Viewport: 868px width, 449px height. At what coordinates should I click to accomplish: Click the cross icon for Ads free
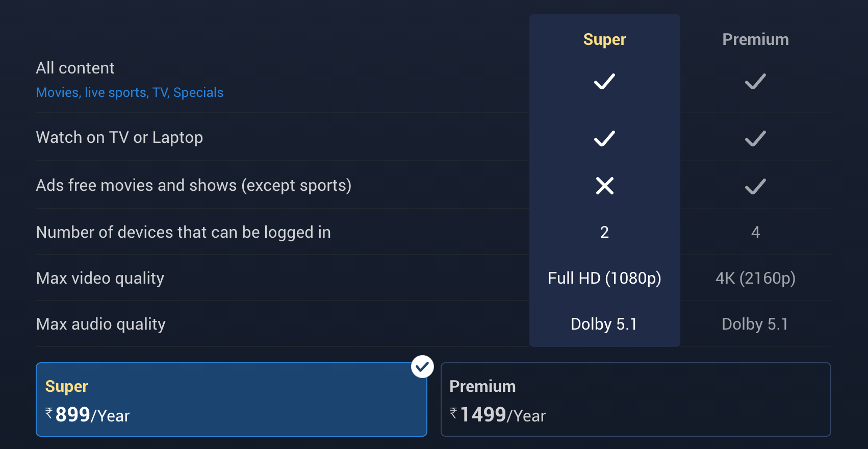(x=604, y=186)
